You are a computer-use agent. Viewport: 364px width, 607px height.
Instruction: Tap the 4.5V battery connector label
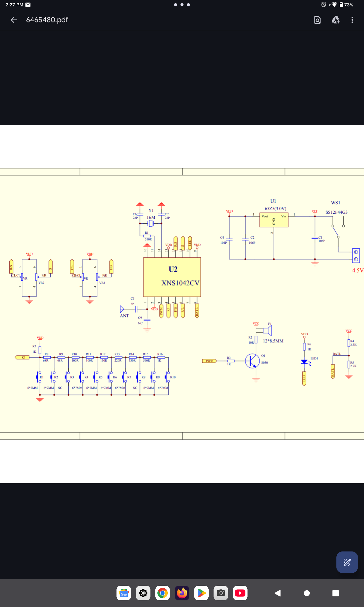click(x=358, y=270)
